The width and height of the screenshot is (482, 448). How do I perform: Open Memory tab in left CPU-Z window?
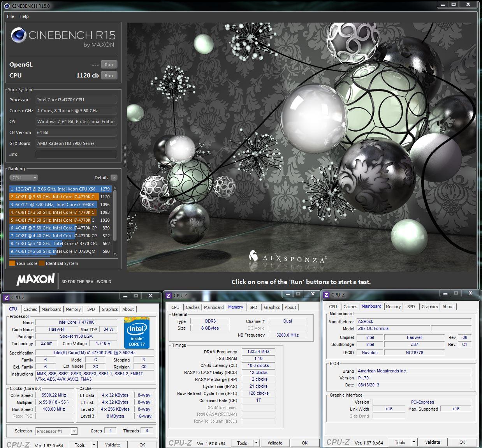coord(73,309)
